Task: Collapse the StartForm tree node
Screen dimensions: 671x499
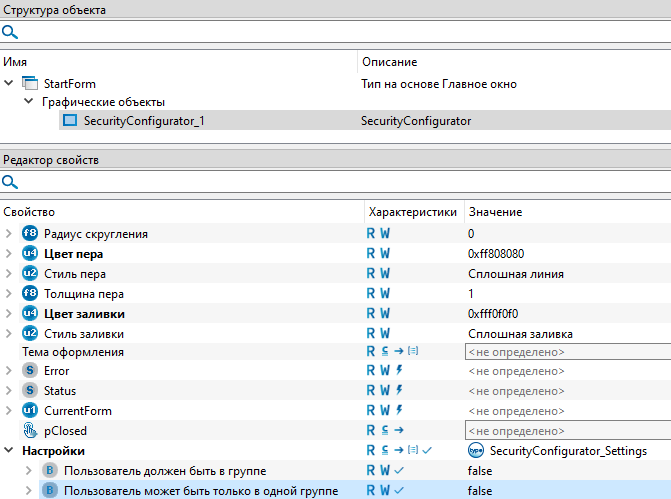Action: point(9,84)
